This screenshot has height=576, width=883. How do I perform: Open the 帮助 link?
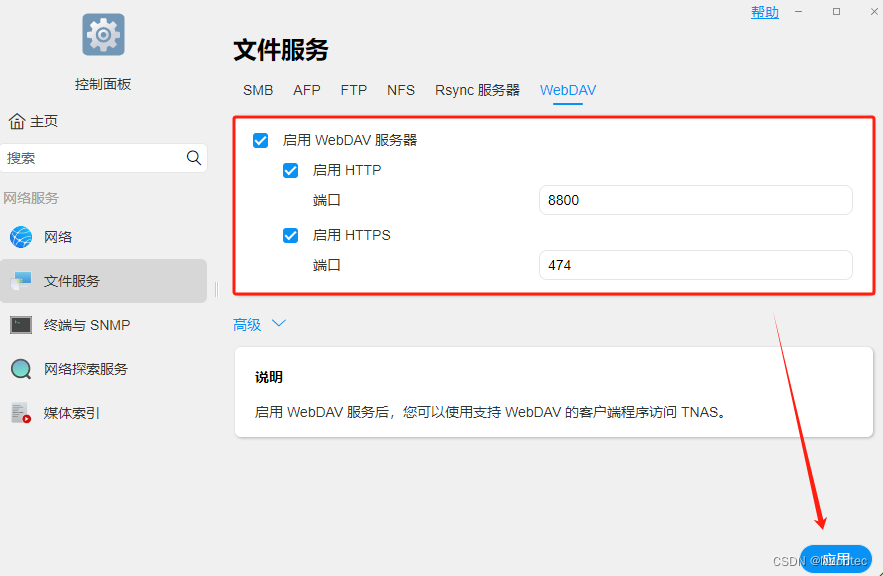pos(764,12)
